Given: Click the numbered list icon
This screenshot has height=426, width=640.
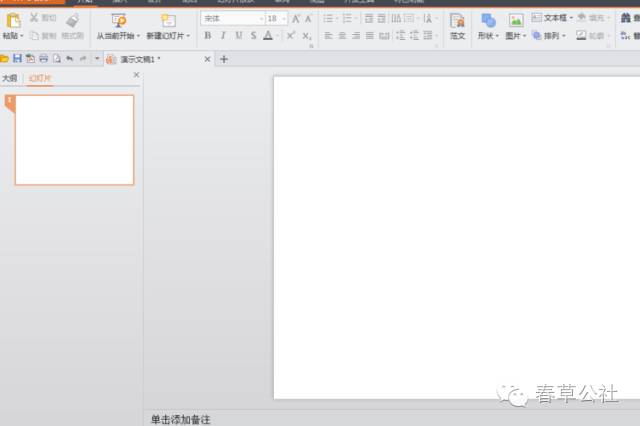Looking at the screenshot, I should click(x=347, y=18).
